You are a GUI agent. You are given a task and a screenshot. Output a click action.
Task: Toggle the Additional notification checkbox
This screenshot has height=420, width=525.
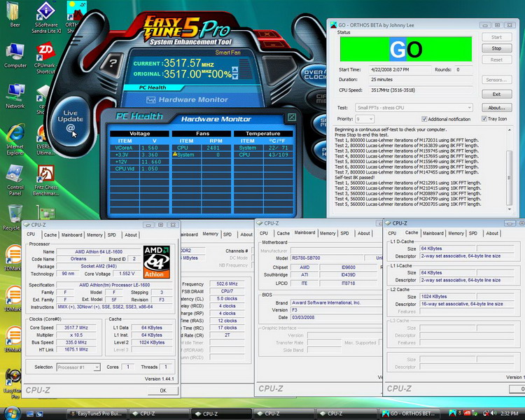tap(423, 119)
